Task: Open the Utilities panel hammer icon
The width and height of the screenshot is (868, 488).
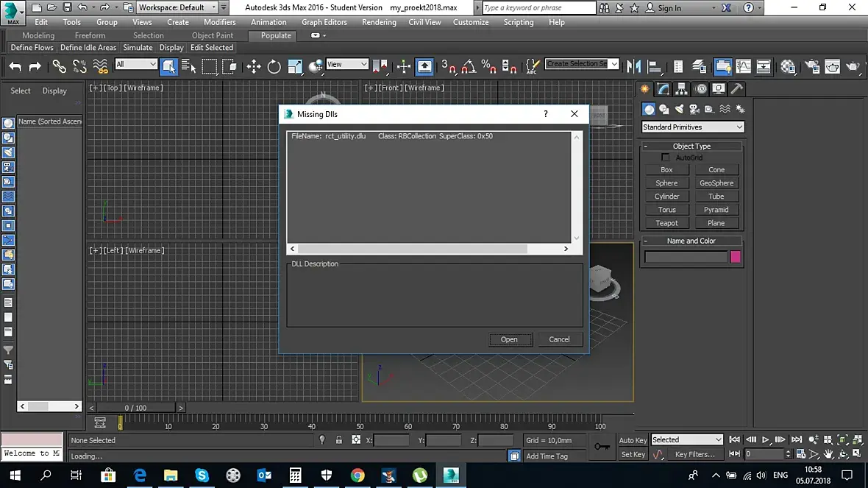Action: coord(736,88)
